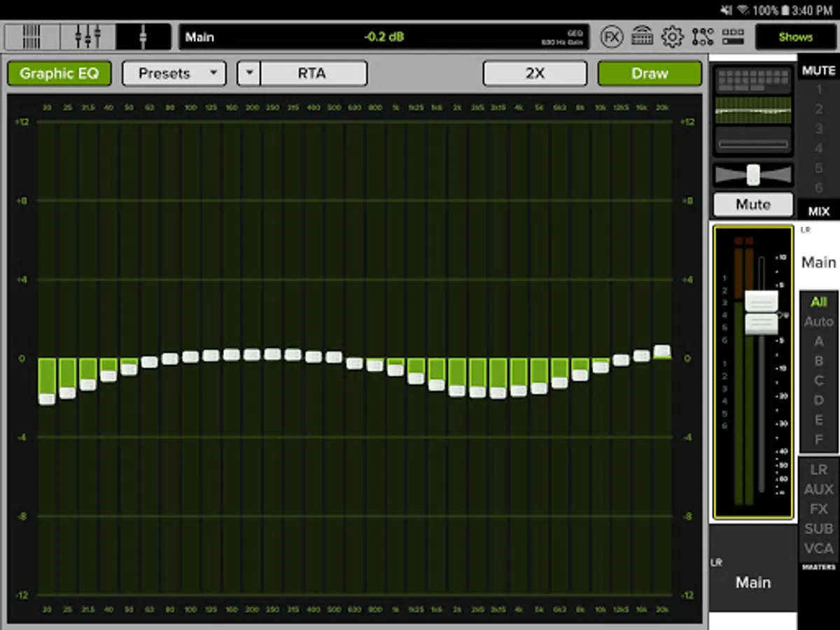Open the routing matrix icon

point(703,36)
